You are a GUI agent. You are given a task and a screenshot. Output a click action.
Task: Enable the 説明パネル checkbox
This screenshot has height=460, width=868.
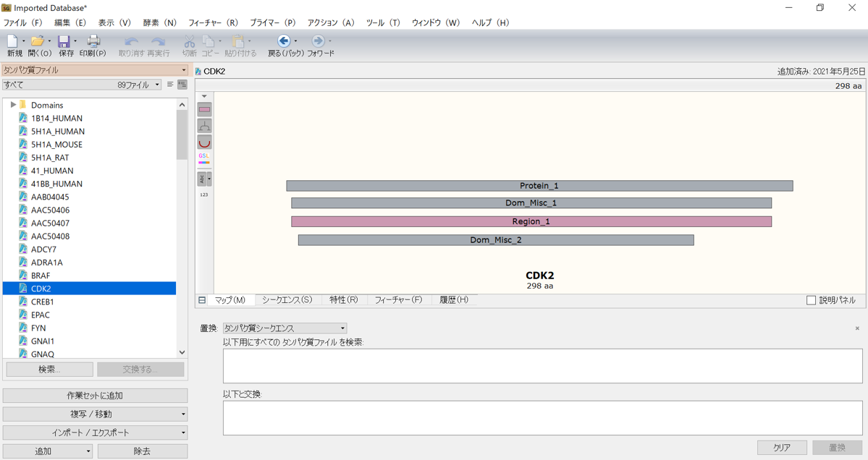[811, 300]
